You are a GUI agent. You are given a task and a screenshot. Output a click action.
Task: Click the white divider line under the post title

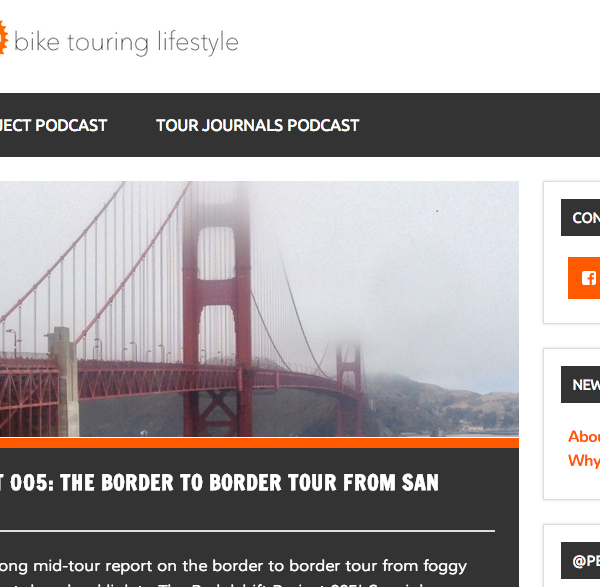(x=247, y=531)
